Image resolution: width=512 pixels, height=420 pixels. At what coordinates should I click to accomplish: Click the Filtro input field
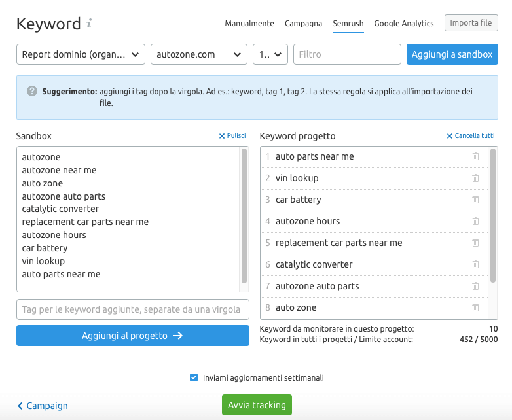click(347, 54)
